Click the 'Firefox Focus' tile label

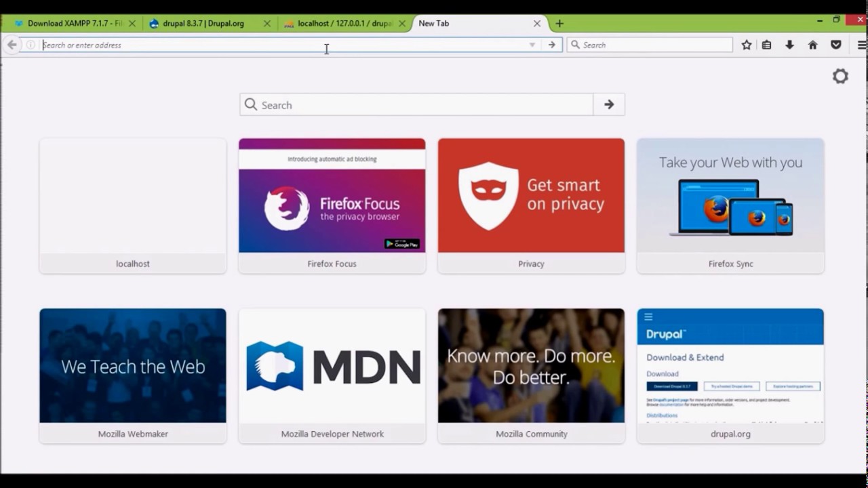coord(332,264)
